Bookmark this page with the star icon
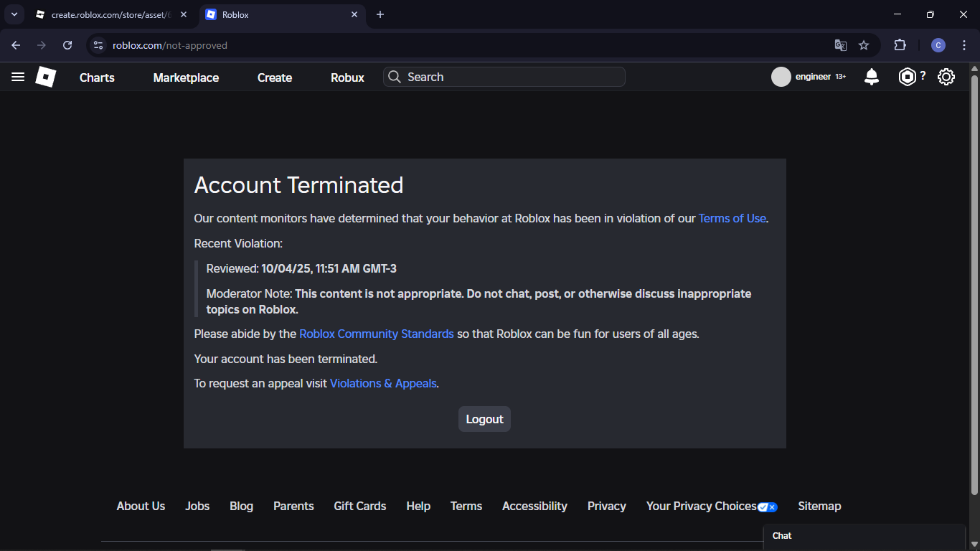Viewport: 980px width, 551px height. [x=864, y=45]
